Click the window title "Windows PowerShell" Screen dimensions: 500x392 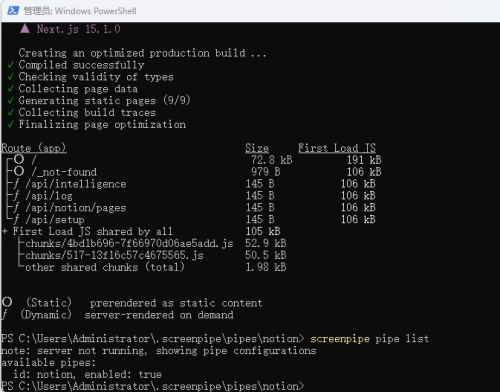96,11
